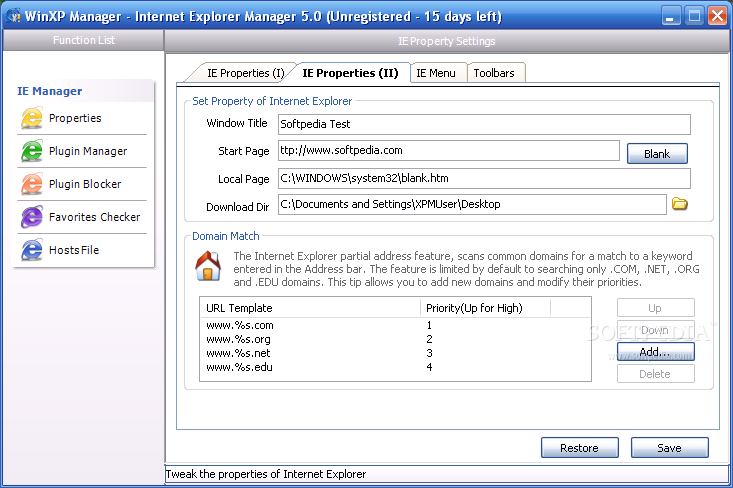
Task: Browse for download directory folder icon
Action: click(680, 204)
